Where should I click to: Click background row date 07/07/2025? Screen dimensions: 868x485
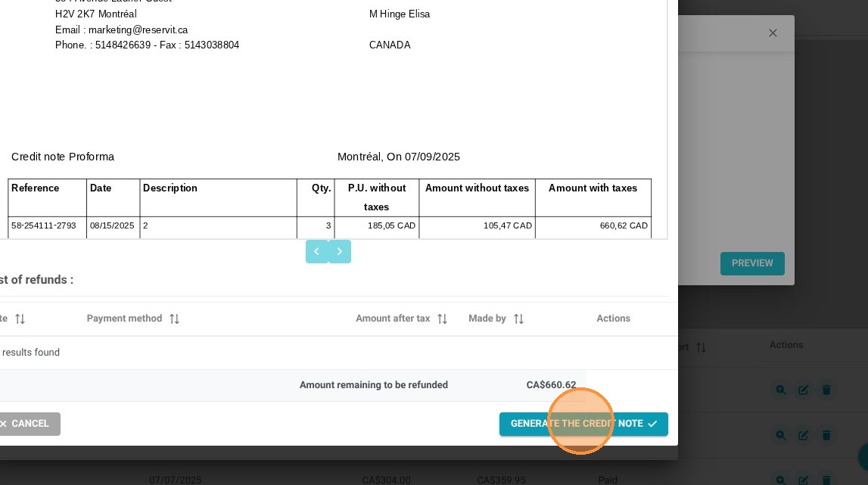pyautogui.click(x=175, y=480)
